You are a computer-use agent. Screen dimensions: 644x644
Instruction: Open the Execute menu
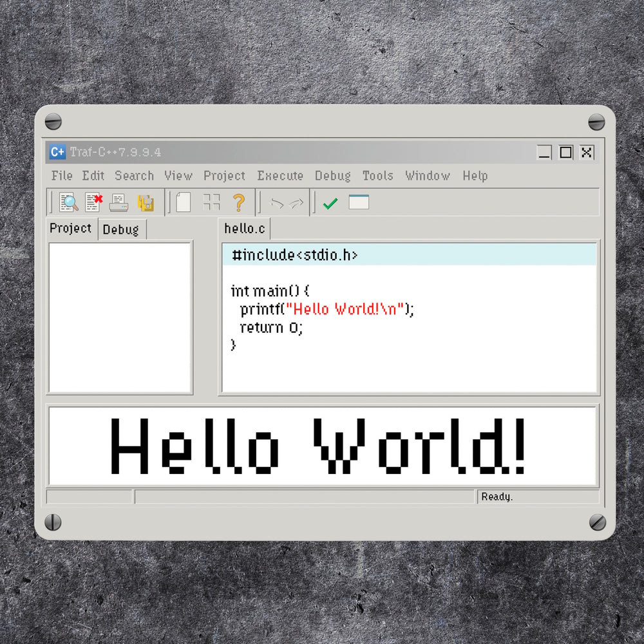pos(280,176)
